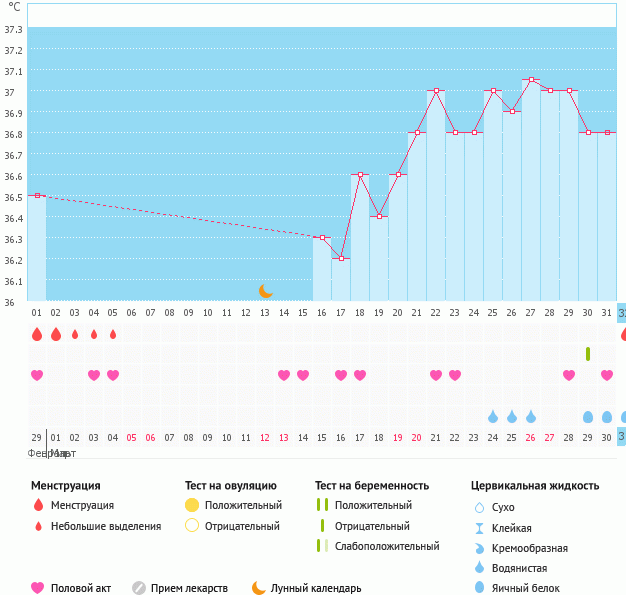The width and height of the screenshot is (626, 595).
Task: Click the large menstruation drop on cycle day 01
Action: (x=37, y=334)
